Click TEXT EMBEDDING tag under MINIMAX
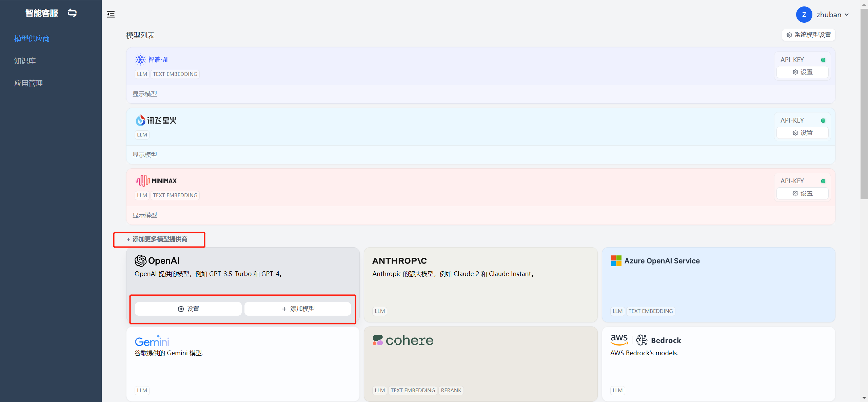Screen dimensions: 868x402 point(175,195)
